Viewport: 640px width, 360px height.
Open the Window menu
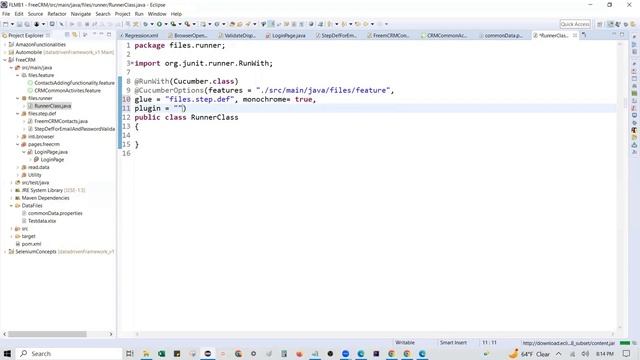pyautogui.click(x=157, y=14)
